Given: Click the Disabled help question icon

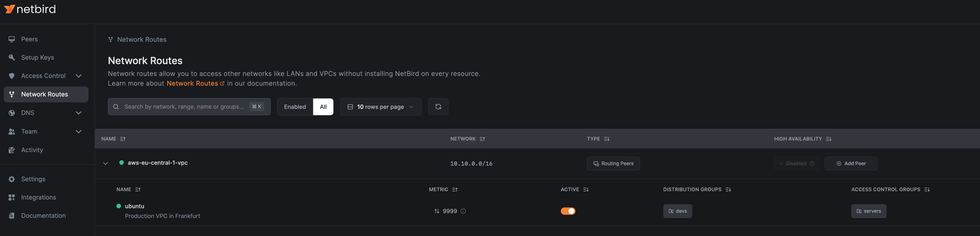Looking at the screenshot, I should (x=812, y=164).
